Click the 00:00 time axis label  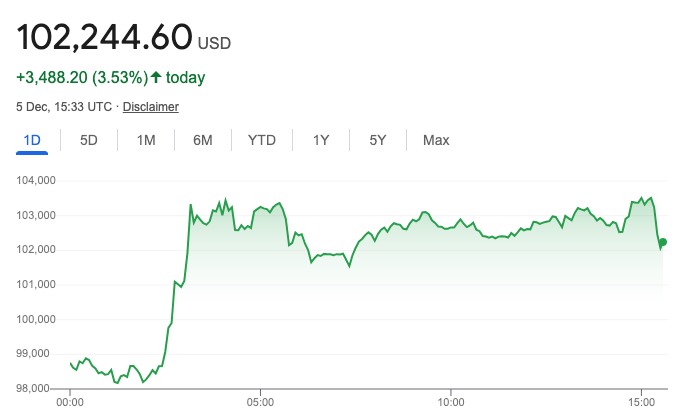pyautogui.click(x=70, y=402)
